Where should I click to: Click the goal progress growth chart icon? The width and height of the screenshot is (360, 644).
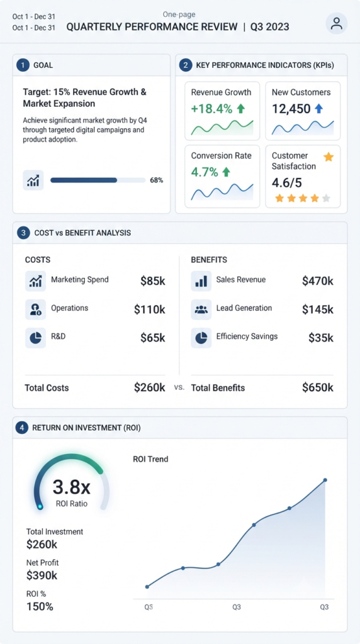[33, 180]
